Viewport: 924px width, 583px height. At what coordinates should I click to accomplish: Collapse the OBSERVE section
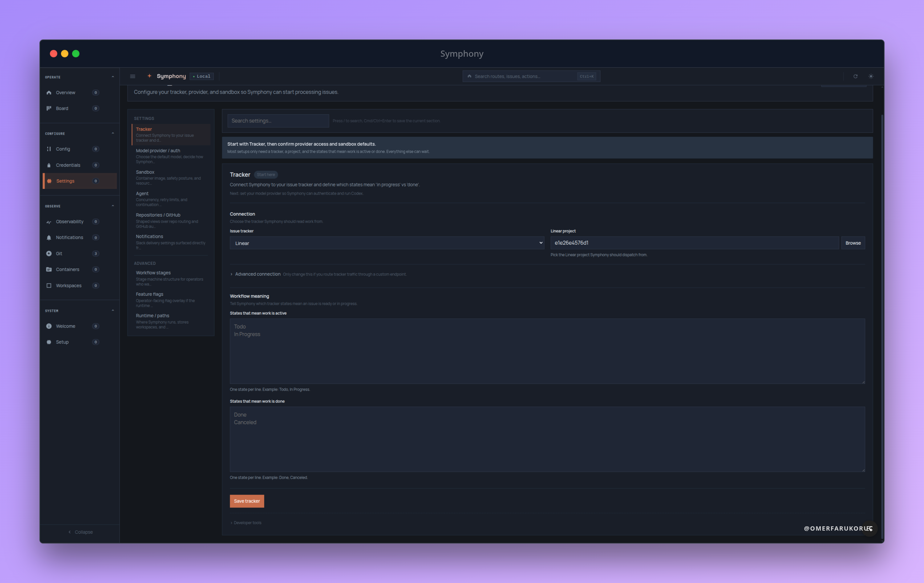point(113,206)
